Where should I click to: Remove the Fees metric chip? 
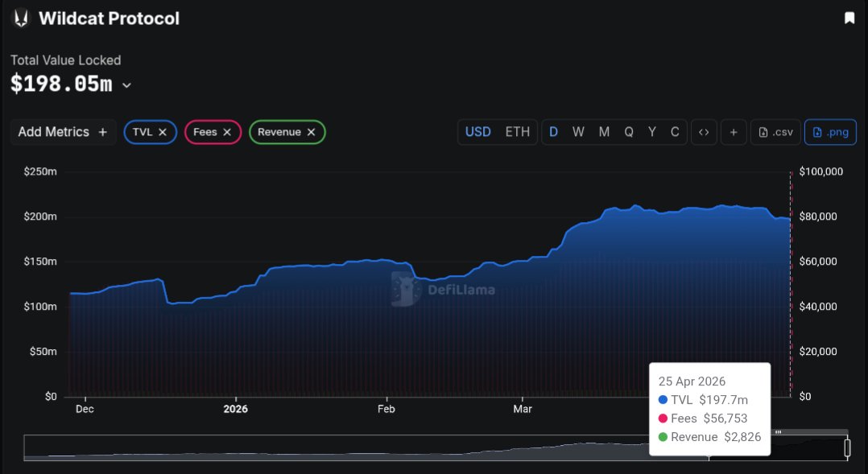pyautogui.click(x=227, y=132)
